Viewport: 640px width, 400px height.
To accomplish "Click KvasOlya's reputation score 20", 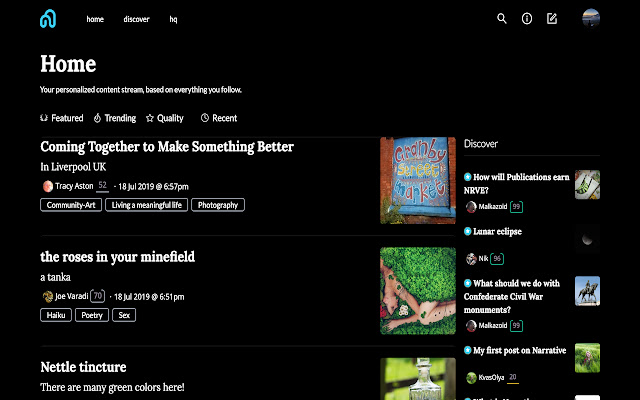I will pos(513,378).
